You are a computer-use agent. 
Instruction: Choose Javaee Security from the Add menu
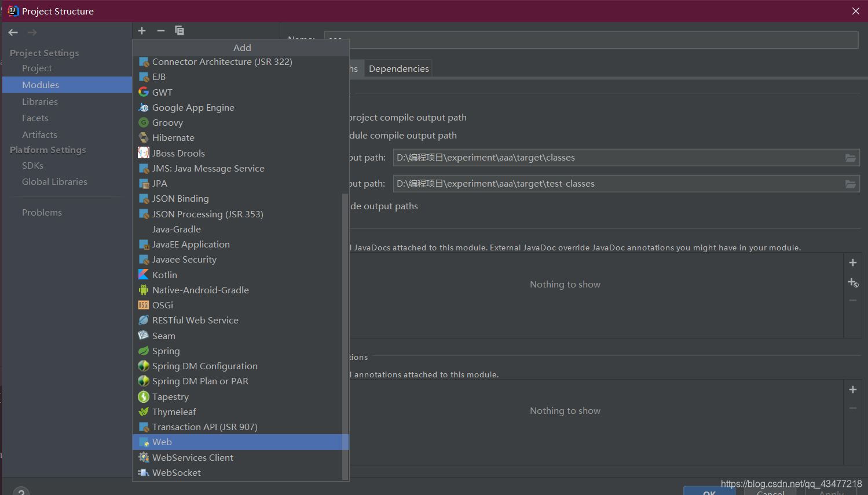[x=238, y=259]
